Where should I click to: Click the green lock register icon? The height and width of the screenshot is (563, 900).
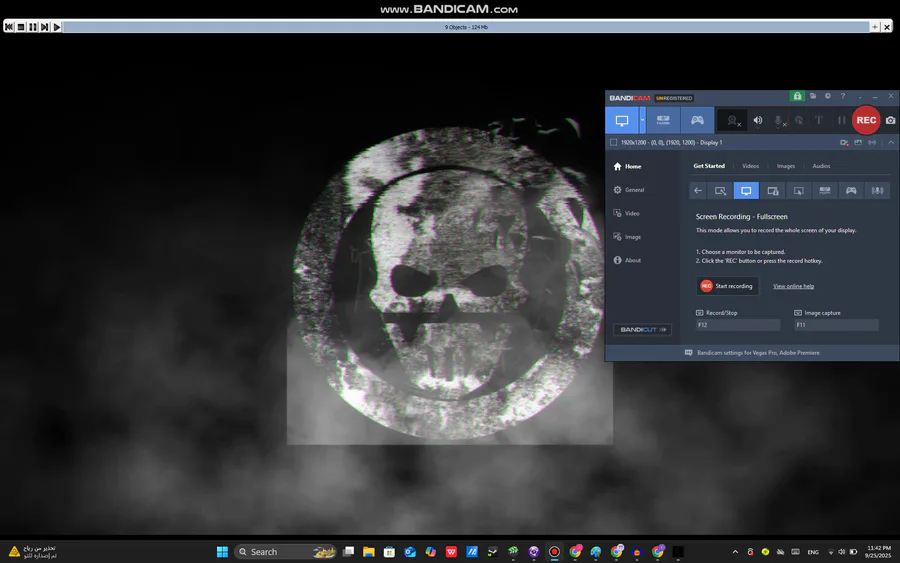tap(797, 96)
